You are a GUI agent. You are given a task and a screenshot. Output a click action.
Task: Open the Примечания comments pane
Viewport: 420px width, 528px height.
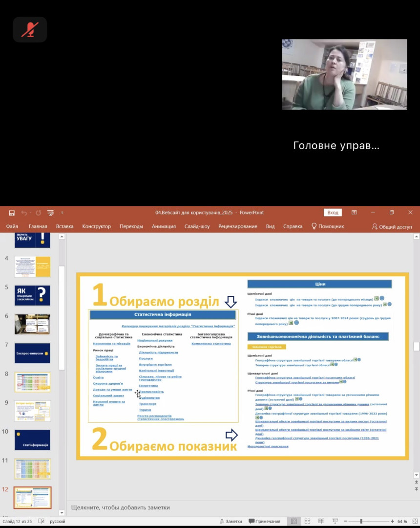pyautogui.click(x=265, y=521)
